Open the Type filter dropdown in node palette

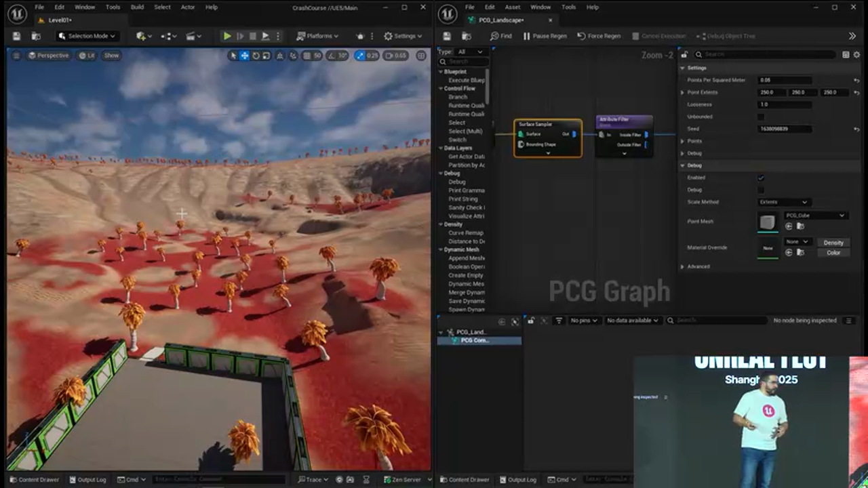coord(471,52)
